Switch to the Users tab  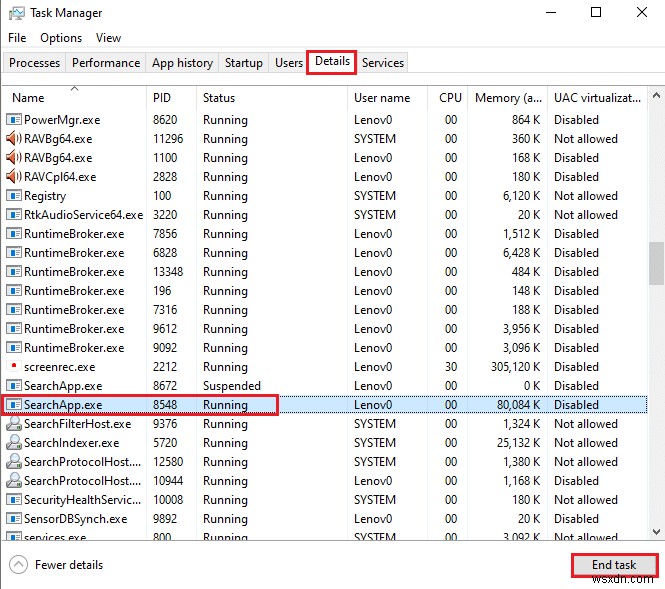click(289, 63)
